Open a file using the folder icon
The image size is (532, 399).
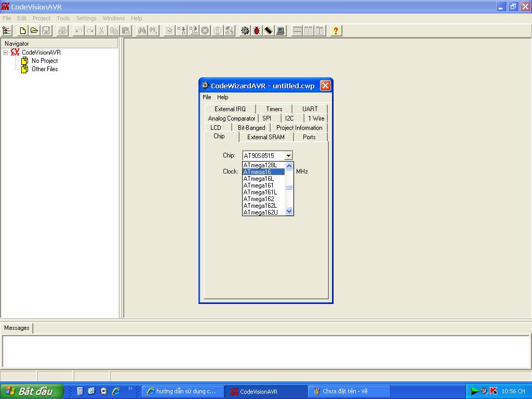(x=34, y=31)
